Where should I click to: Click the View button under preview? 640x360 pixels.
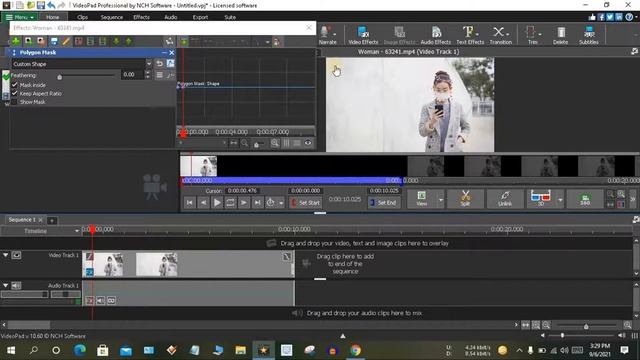tap(422, 198)
